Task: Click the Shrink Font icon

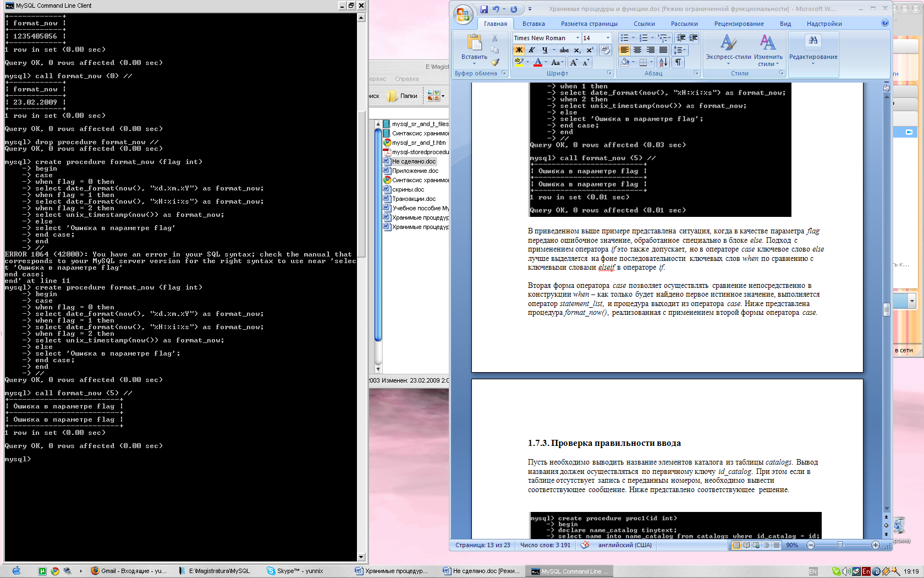Action: coord(586,62)
